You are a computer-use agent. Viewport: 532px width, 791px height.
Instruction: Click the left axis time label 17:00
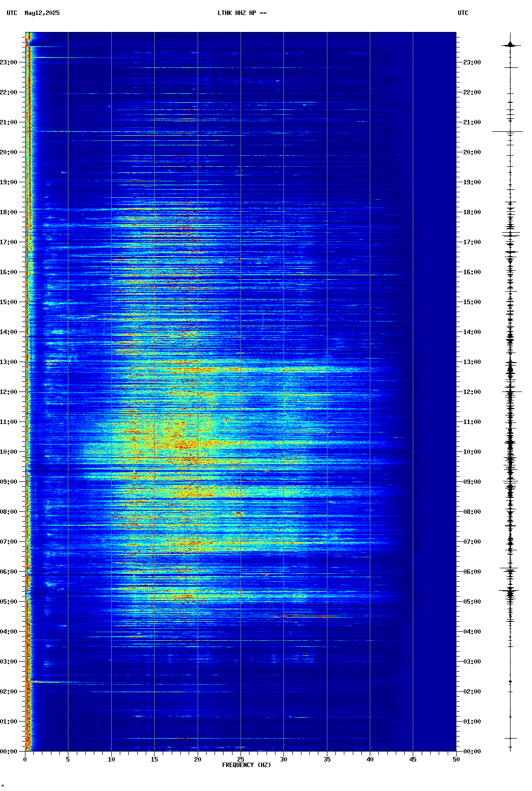[8, 242]
